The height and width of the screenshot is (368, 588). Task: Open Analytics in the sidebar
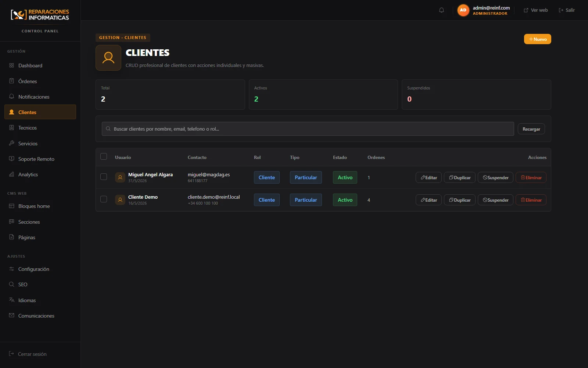(x=40, y=174)
